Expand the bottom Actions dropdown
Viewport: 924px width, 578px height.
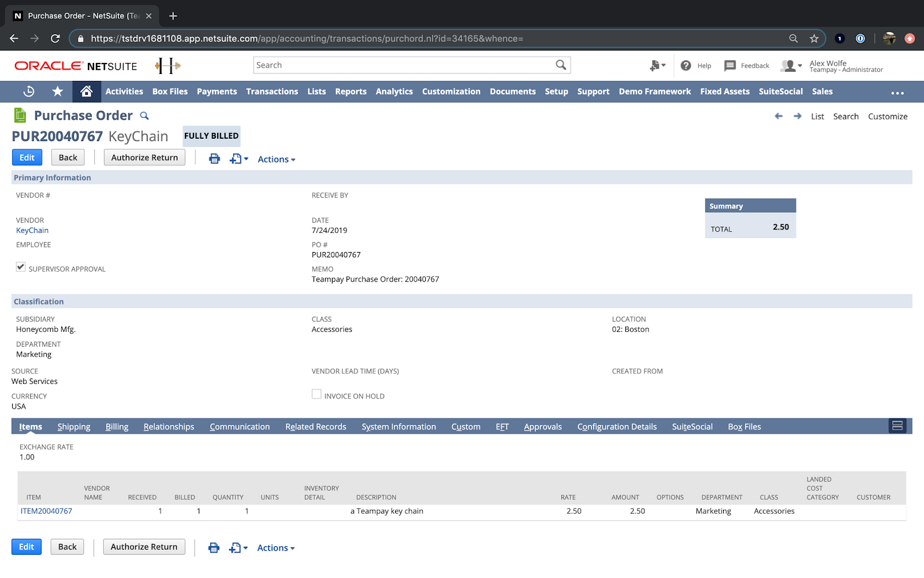coord(276,548)
